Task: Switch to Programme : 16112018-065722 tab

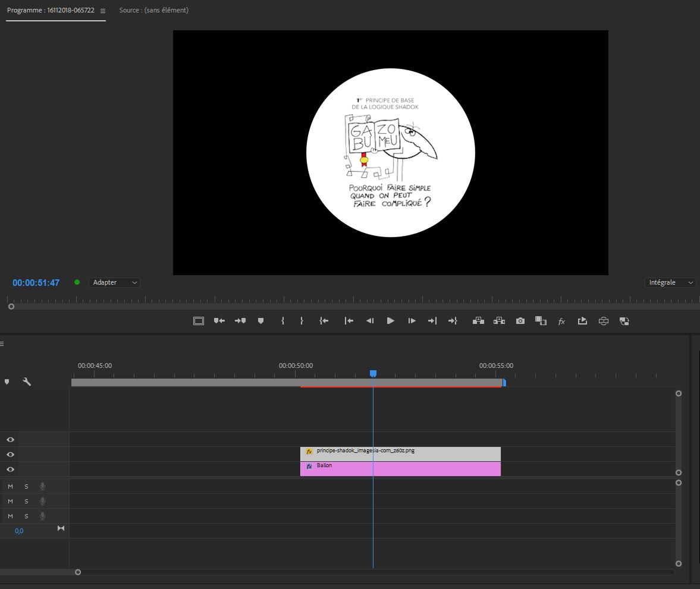Action: (x=51, y=10)
